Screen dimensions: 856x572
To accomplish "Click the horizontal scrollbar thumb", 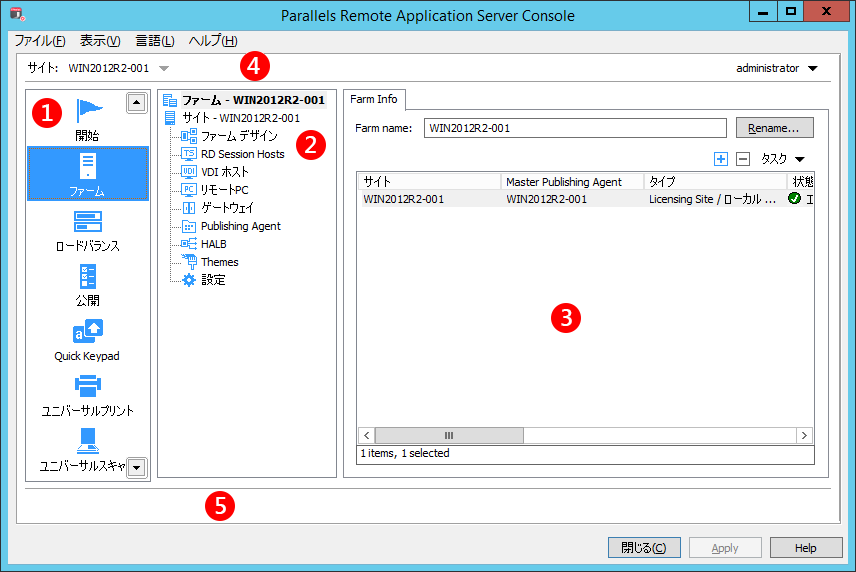I will point(449,436).
